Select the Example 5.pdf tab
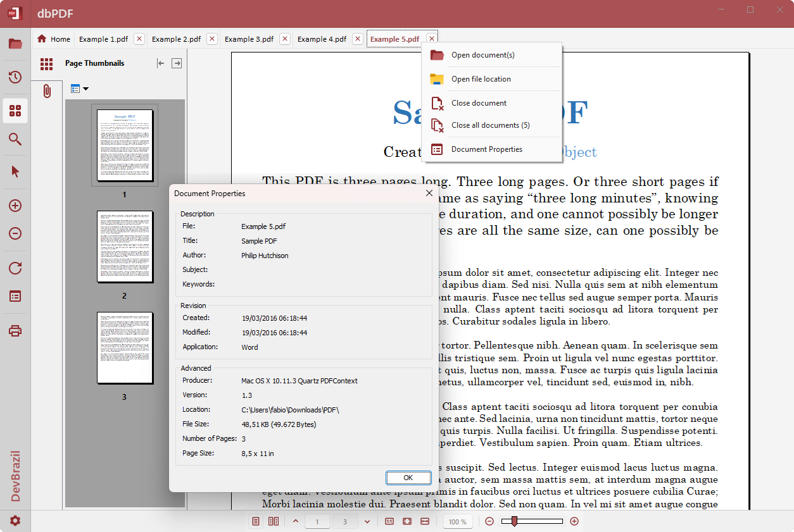The height and width of the screenshot is (532, 794). pos(394,39)
